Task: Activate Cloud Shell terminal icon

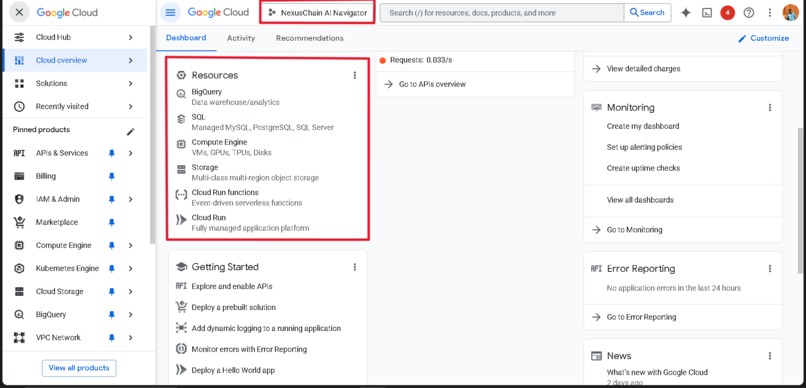Action: 707,13
